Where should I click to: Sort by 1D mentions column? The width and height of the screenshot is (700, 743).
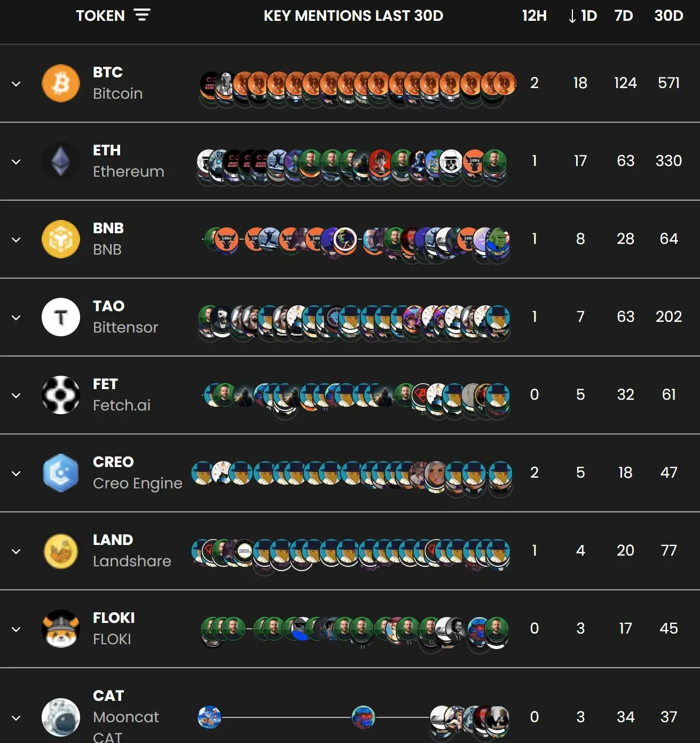tap(583, 15)
